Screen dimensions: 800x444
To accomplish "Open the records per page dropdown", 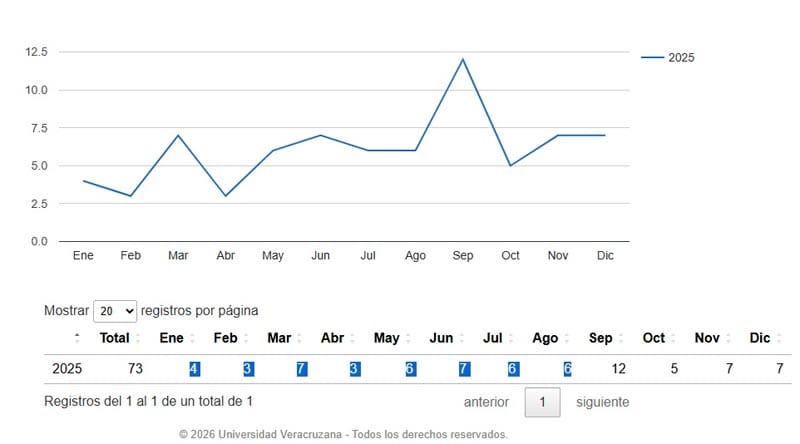I will (x=115, y=311).
